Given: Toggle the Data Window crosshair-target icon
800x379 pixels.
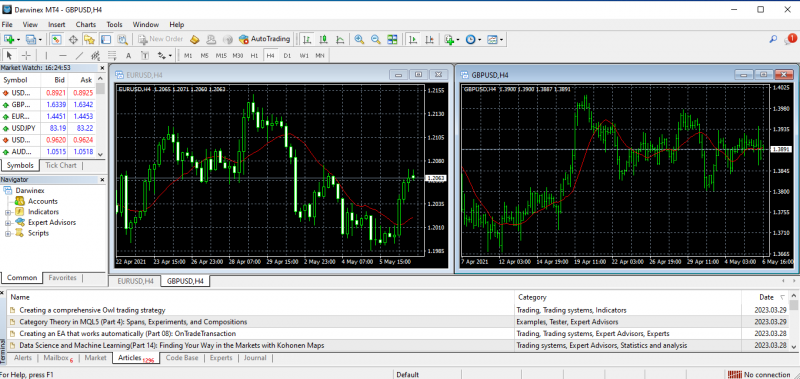Looking at the screenshot, I should [73, 39].
